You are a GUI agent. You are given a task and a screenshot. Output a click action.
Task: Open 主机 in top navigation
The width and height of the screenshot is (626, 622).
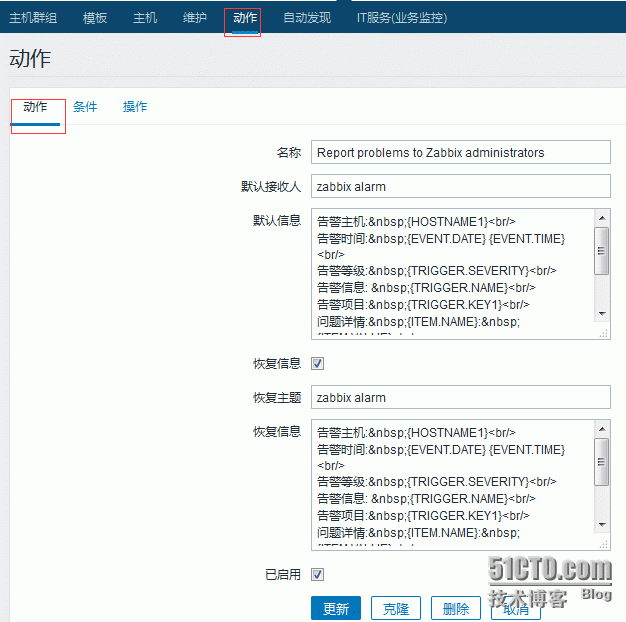tap(145, 18)
